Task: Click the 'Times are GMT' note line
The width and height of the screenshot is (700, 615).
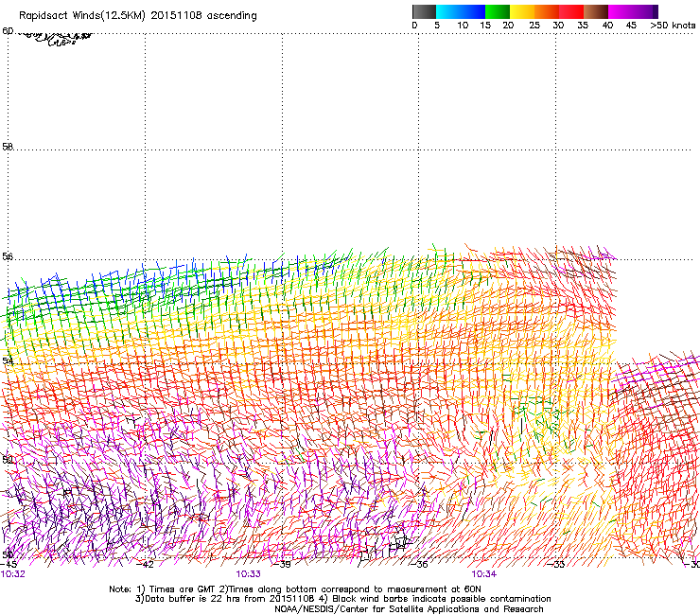Action: (294, 589)
